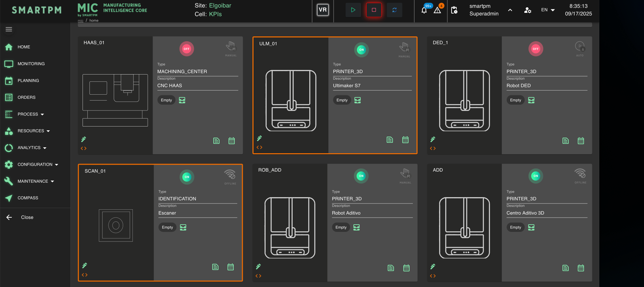Toggle the SCAN_01 ON power switch
This screenshot has width=644, height=287.
pyautogui.click(x=187, y=177)
